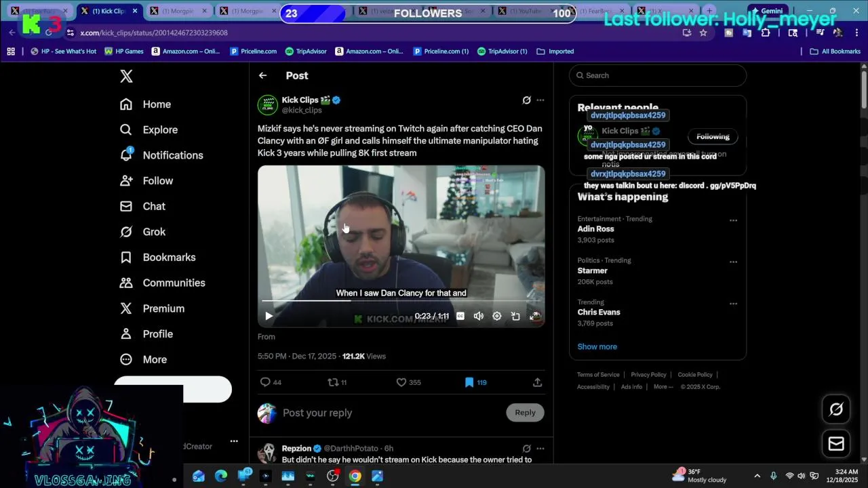Viewport: 868px width, 488px height.
Task: Open Chrome extensions puzzle icon
Action: click(x=766, y=33)
